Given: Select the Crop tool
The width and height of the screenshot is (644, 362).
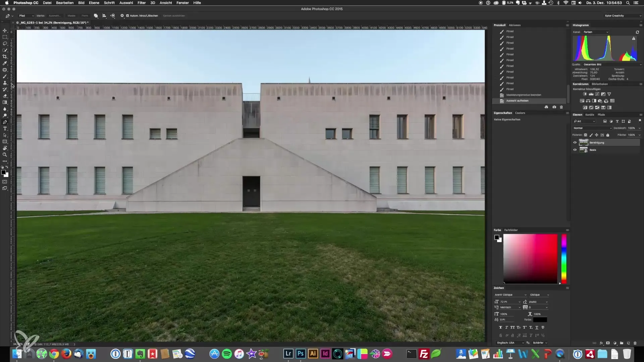Looking at the screenshot, I should [x=5, y=57].
